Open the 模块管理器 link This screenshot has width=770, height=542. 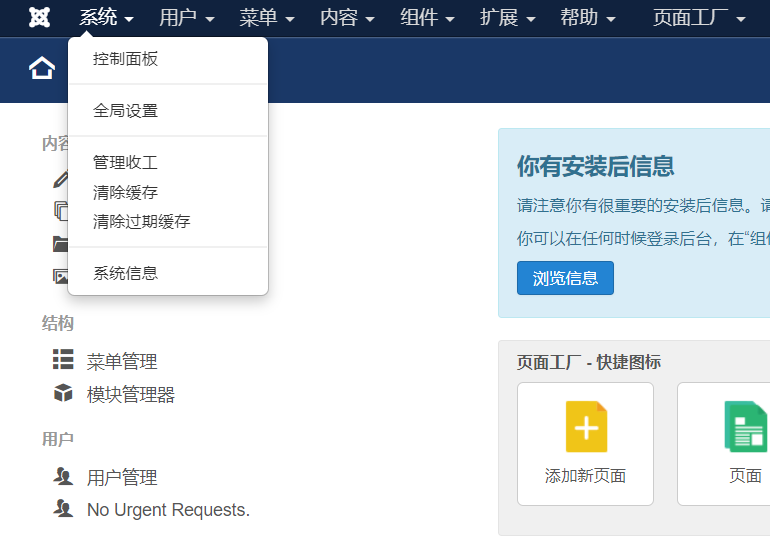(131, 394)
